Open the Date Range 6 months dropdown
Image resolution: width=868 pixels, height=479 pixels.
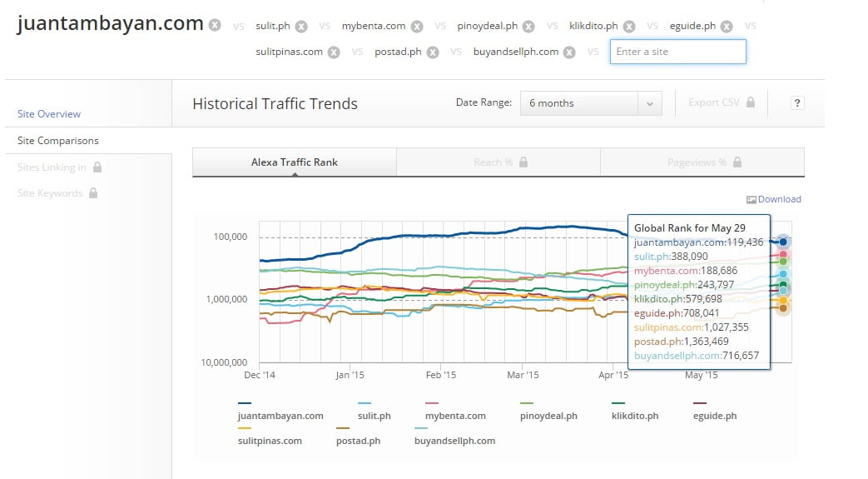point(591,103)
